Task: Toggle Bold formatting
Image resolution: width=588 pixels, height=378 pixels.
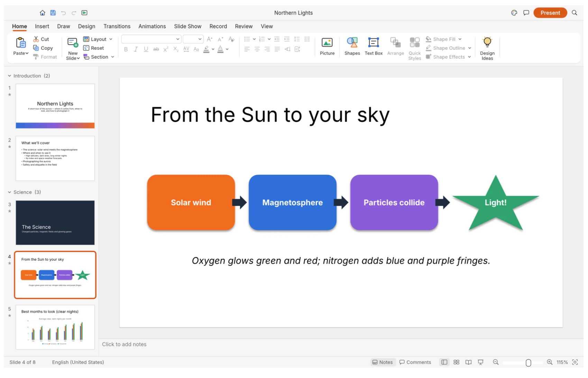Action: 126,49
